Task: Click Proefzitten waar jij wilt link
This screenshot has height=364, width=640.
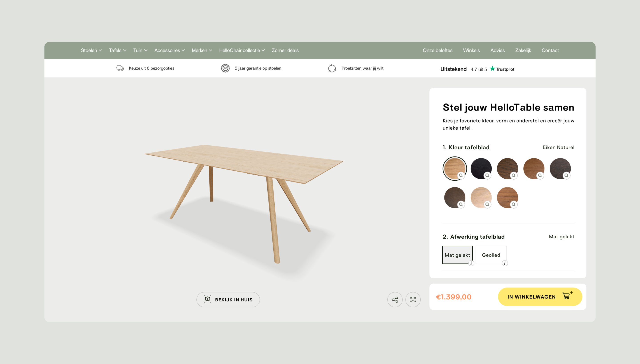Action: [x=362, y=68]
